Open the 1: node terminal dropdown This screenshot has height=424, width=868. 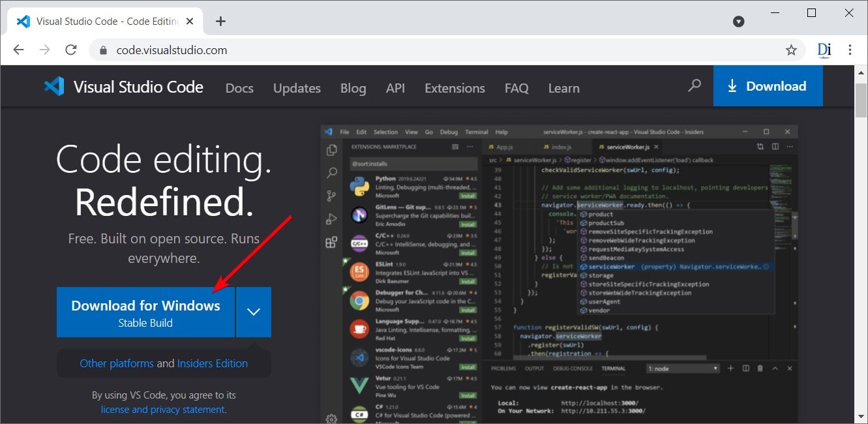pyautogui.click(x=683, y=369)
